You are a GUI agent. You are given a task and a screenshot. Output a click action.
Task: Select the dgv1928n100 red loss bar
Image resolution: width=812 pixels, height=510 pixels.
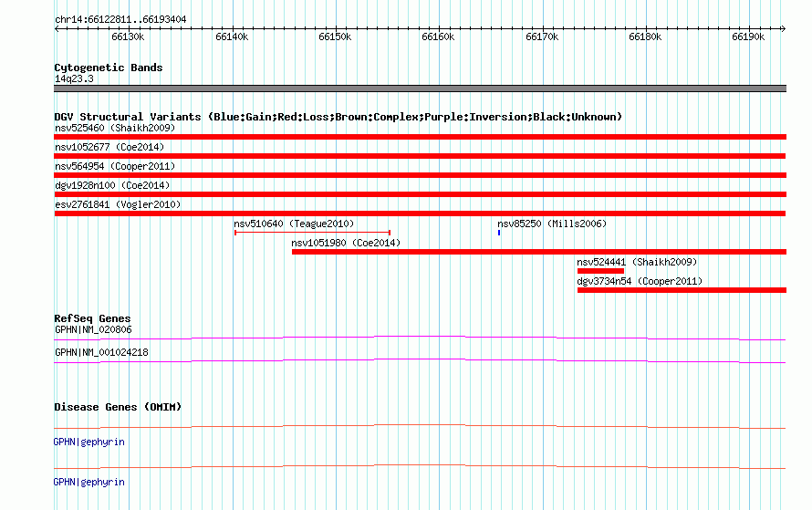(420, 194)
